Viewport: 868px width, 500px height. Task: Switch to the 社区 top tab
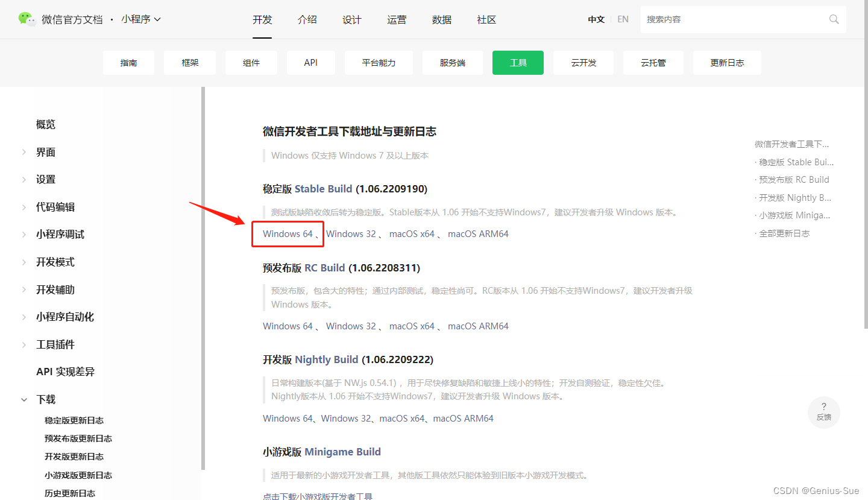pyautogui.click(x=486, y=19)
